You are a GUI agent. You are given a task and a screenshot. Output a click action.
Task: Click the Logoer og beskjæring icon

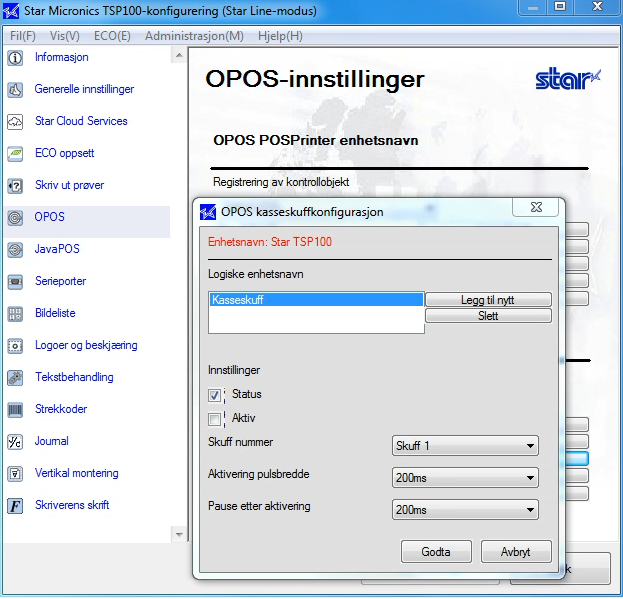15,346
